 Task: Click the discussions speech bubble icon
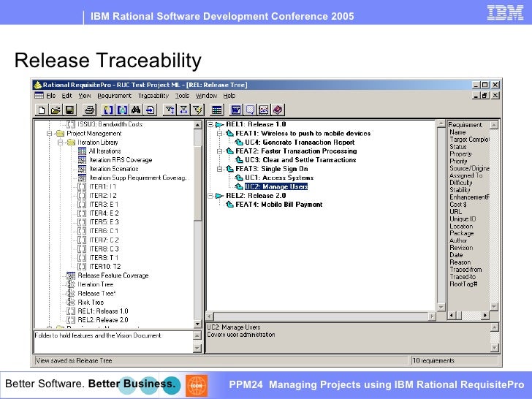click(x=250, y=110)
